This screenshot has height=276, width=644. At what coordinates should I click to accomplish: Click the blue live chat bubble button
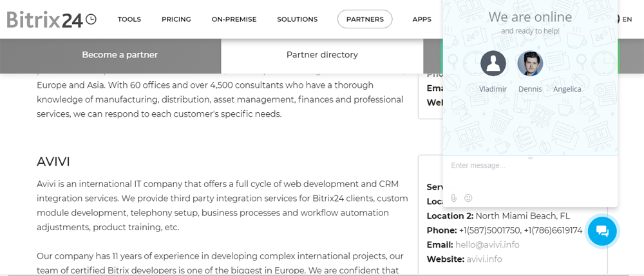pyautogui.click(x=602, y=231)
